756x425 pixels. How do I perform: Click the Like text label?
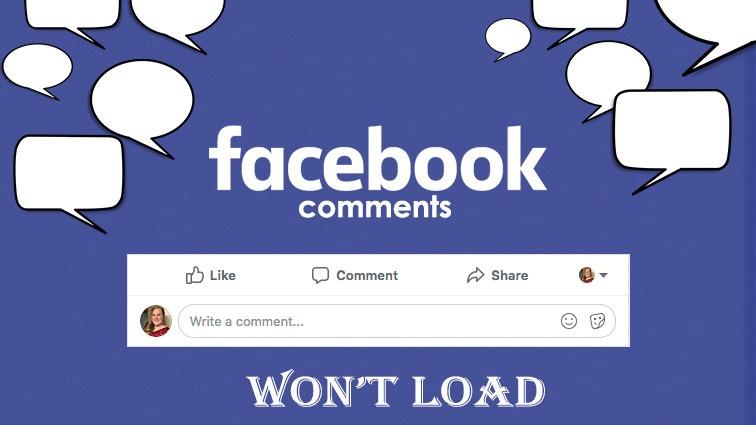coord(223,275)
